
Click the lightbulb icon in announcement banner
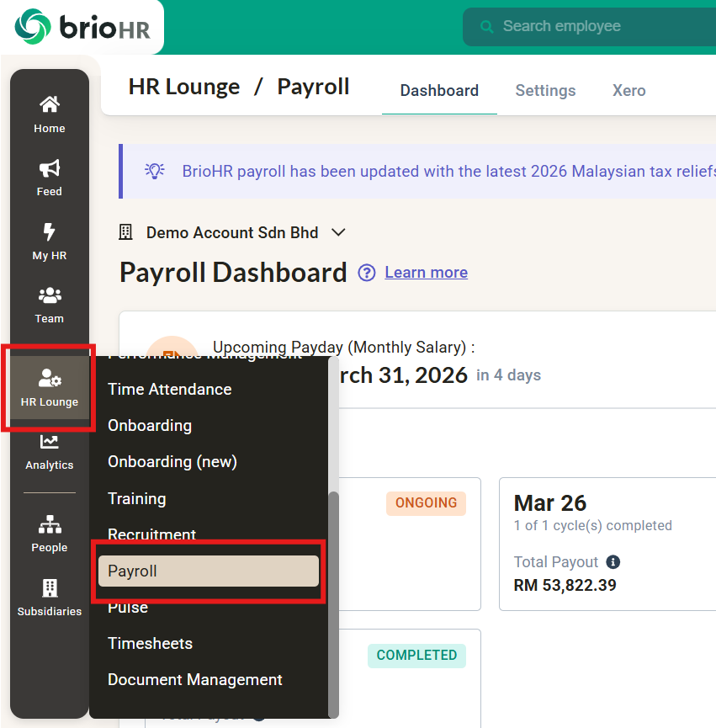point(155,171)
